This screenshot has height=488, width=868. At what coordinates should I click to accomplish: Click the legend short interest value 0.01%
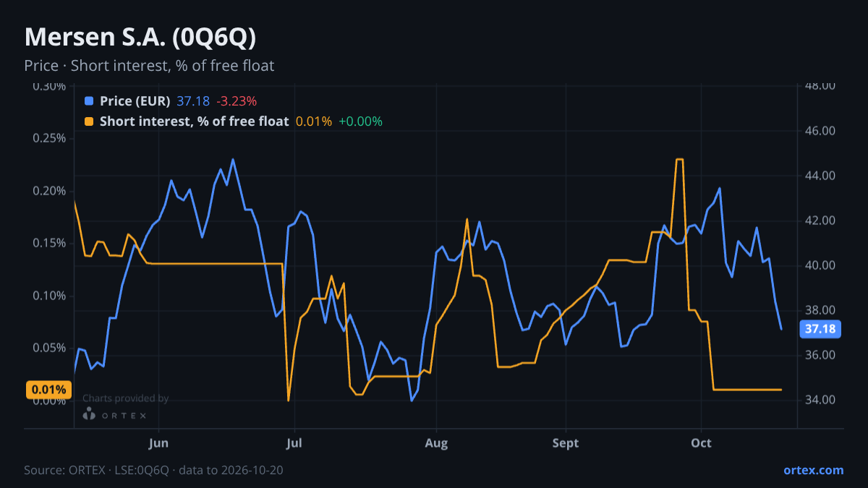coord(314,121)
